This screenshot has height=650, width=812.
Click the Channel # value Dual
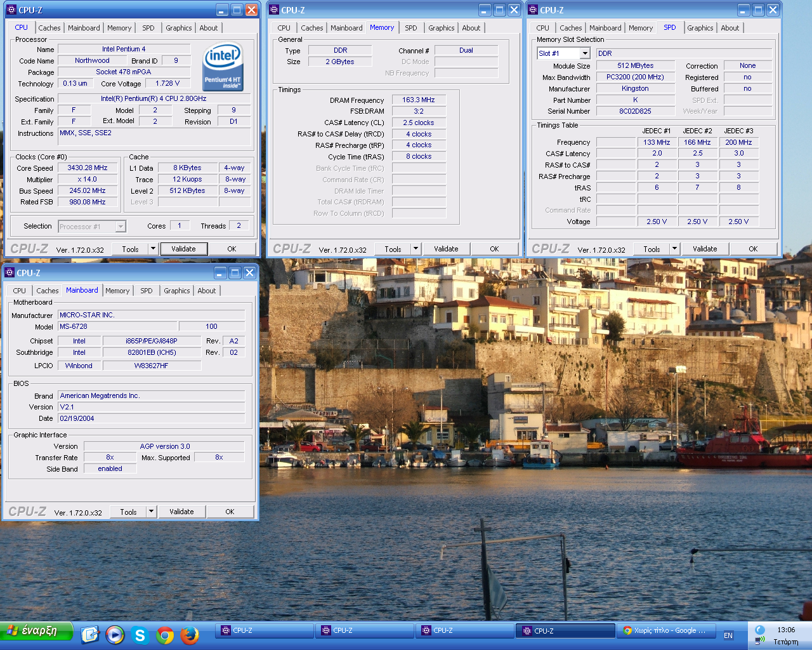coord(466,50)
